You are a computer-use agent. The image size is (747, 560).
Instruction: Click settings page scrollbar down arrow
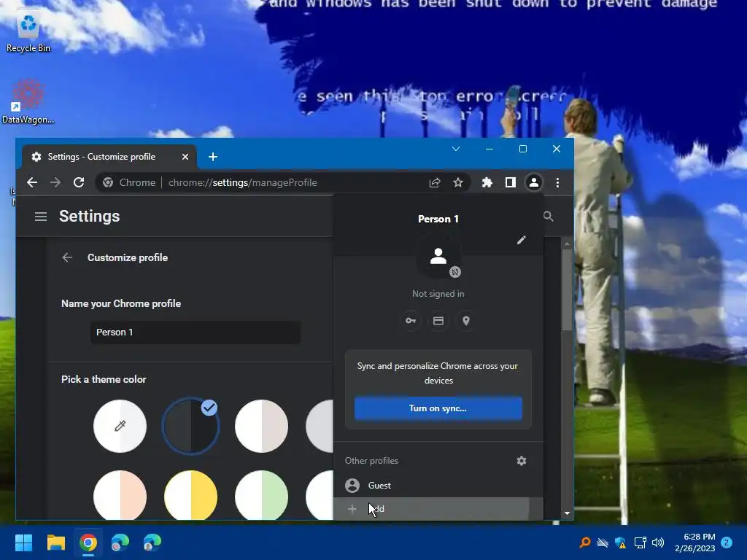pyautogui.click(x=567, y=513)
